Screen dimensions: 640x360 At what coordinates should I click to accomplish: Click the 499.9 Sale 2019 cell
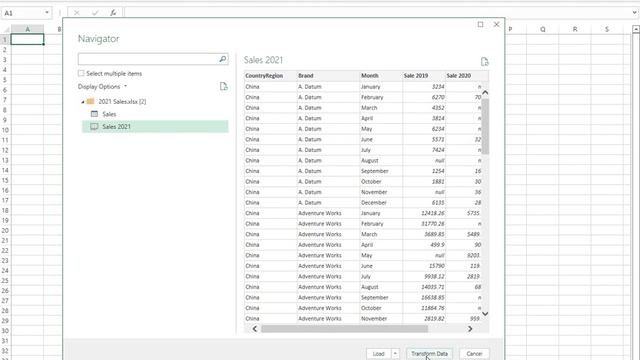[x=424, y=245]
